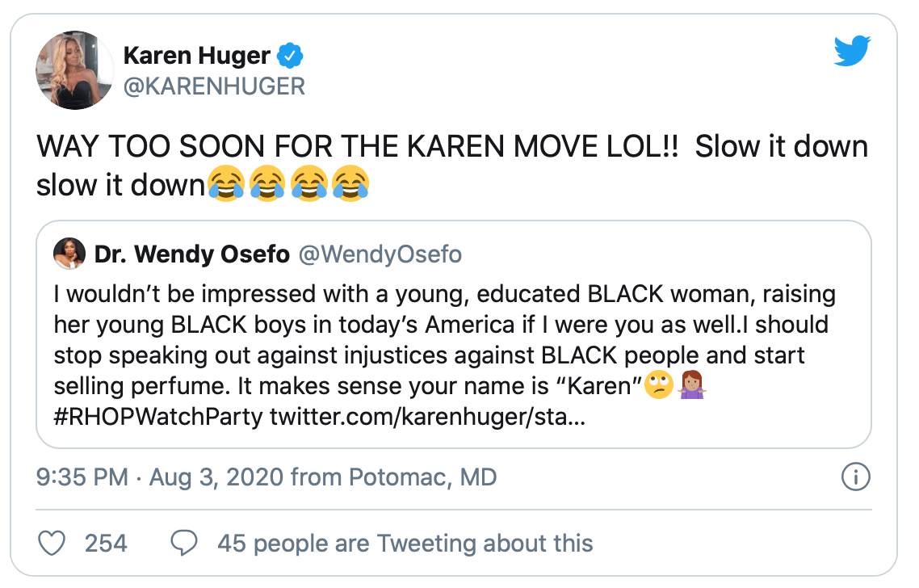919x588 pixels.
Task: Click the Dr. Wendy Osefo name
Action: pyautogui.click(x=191, y=255)
